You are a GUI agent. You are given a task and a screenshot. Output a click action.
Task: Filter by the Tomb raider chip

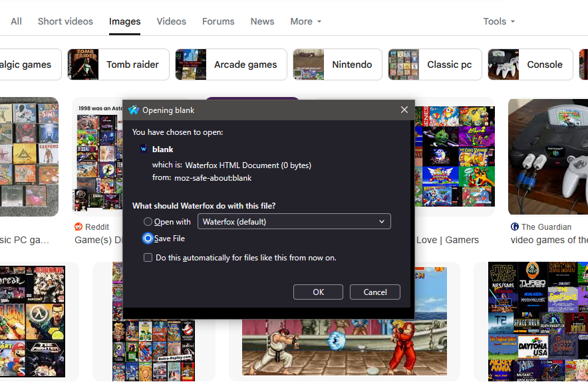[x=118, y=64]
